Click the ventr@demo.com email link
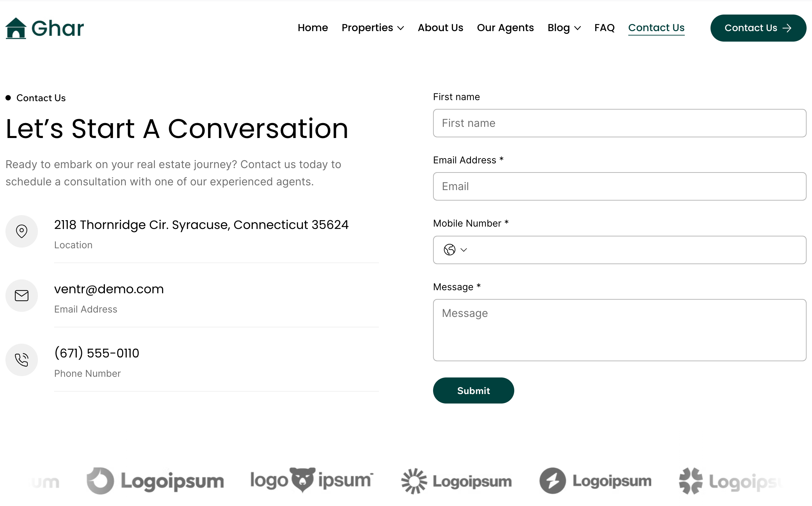The image size is (812, 506). click(109, 289)
